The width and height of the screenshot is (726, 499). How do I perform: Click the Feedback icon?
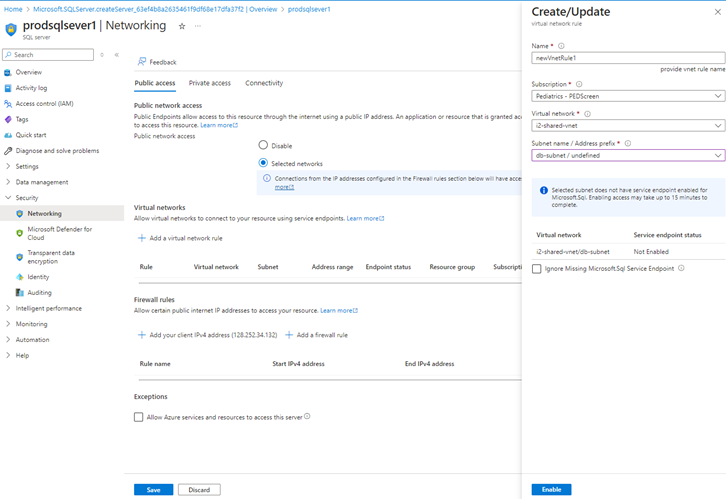point(142,62)
